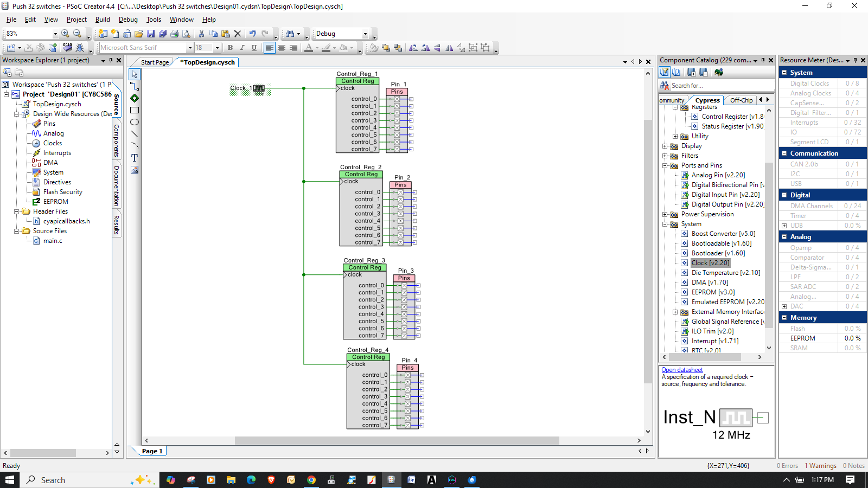Screen dimensions: 868x488
Task: Select Digital Output Pin in the catalog
Action: tap(727, 204)
